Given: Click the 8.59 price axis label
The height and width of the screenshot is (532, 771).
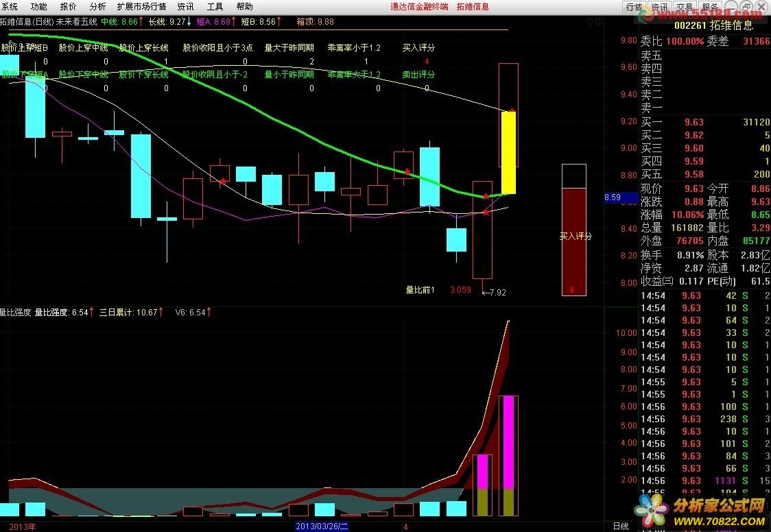Looking at the screenshot, I should tap(613, 197).
